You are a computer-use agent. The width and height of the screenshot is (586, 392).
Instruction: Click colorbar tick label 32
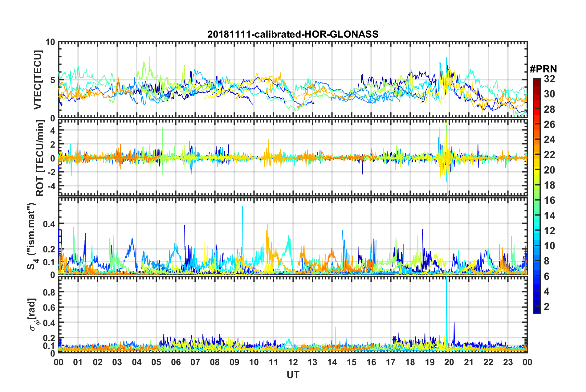tap(549, 79)
